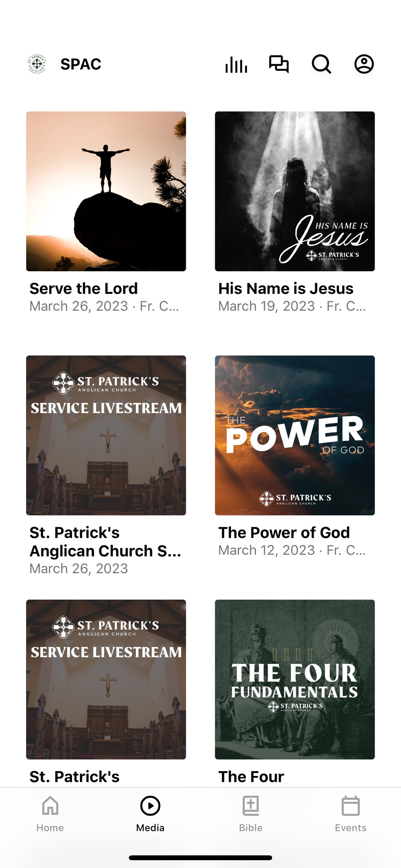The width and height of the screenshot is (401, 868).
Task: Open the His Name is Jesus thumbnail
Action: coord(295,191)
